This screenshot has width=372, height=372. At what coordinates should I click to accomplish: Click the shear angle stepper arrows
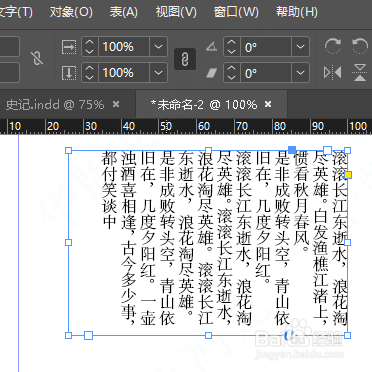tap(232, 73)
